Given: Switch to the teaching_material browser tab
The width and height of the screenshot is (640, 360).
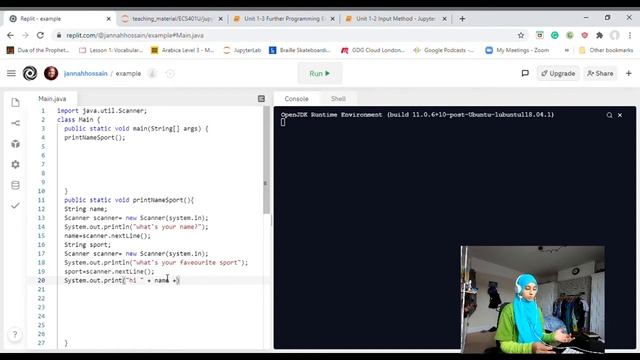Looking at the screenshot, I should point(172,19).
